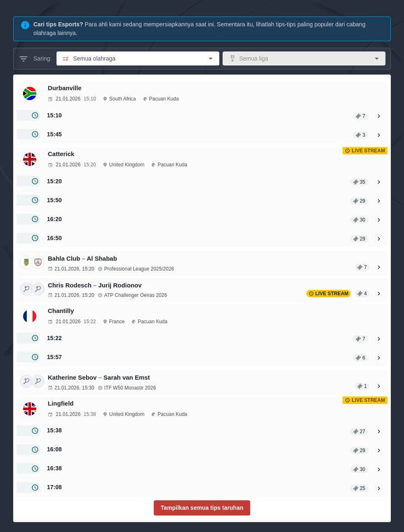Click the filter (Saring) icon
This screenshot has width=404, height=532.
tap(23, 58)
